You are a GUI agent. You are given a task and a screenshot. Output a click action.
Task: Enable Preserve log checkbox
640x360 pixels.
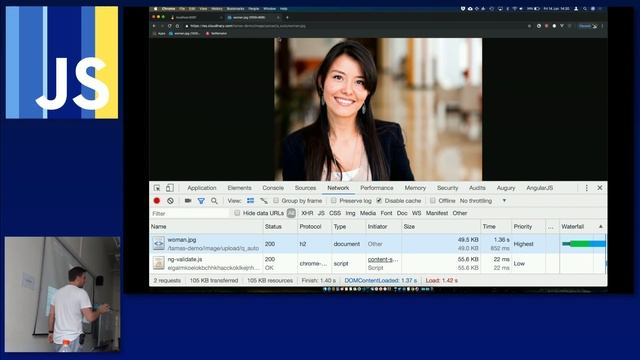tap(334, 200)
